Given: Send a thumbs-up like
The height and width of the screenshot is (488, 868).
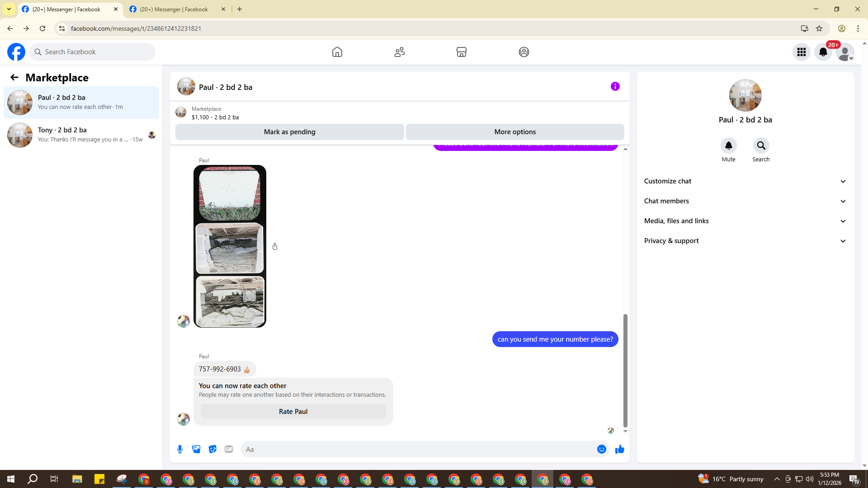Looking at the screenshot, I should tap(619, 449).
